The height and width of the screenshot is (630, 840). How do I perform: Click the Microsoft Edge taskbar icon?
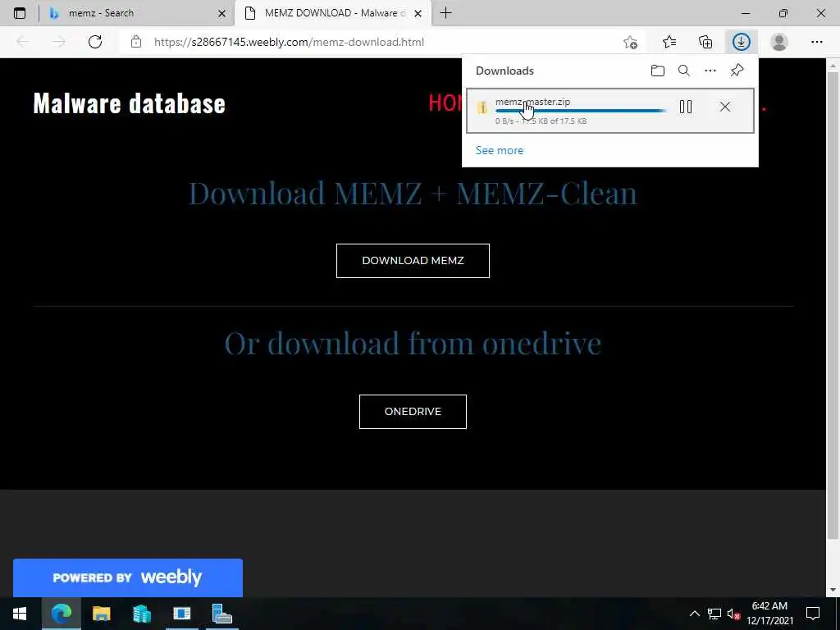[61, 614]
